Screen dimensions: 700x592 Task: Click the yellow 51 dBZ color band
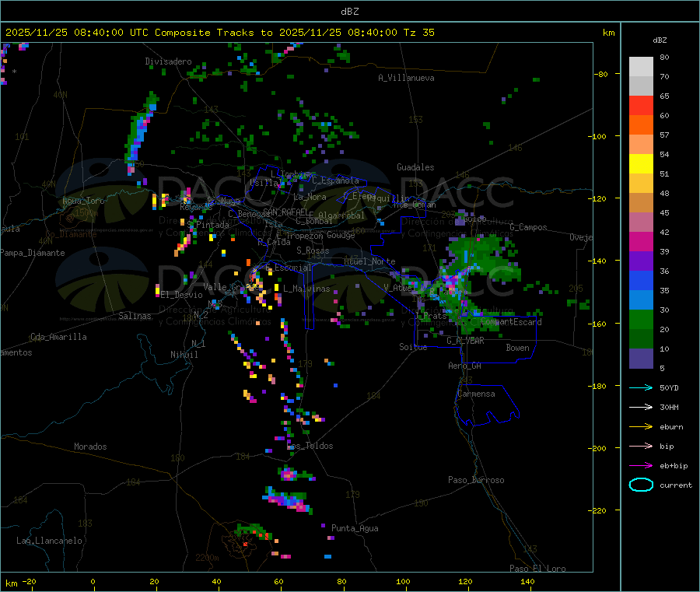coord(641,164)
